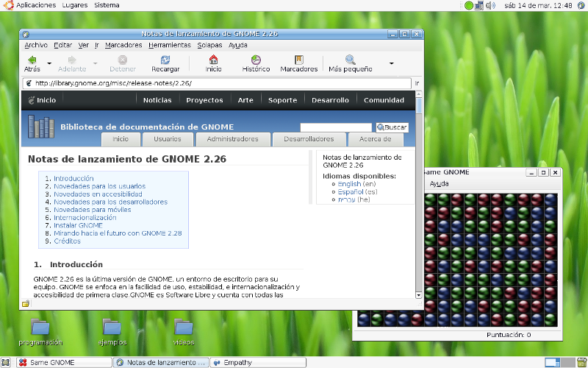The height and width of the screenshot is (368, 588).
Task: Click the library books logo icon
Action: tap(41, 127)
